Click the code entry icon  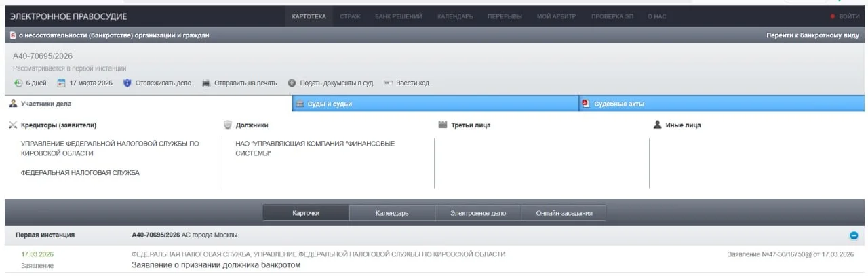coord(389,83)
